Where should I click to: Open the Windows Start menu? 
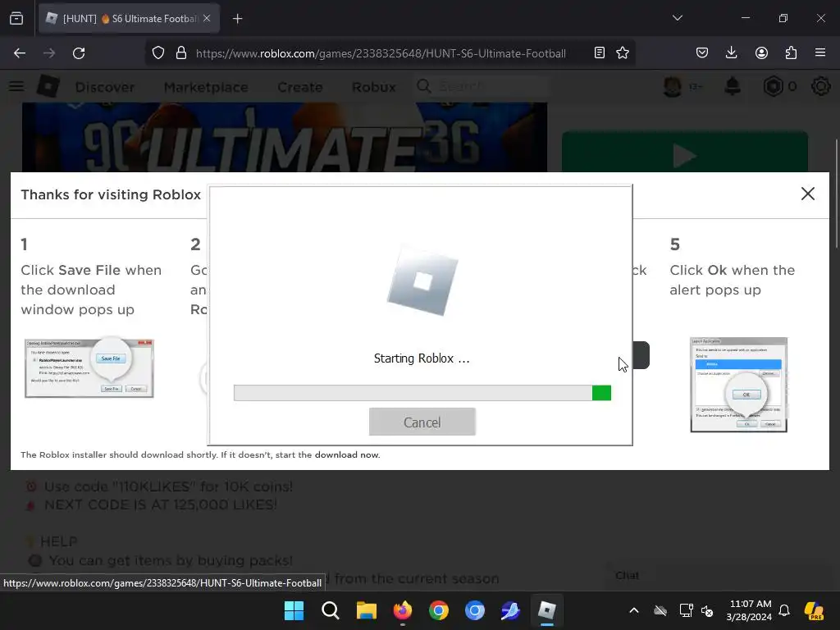coord(294,610)
